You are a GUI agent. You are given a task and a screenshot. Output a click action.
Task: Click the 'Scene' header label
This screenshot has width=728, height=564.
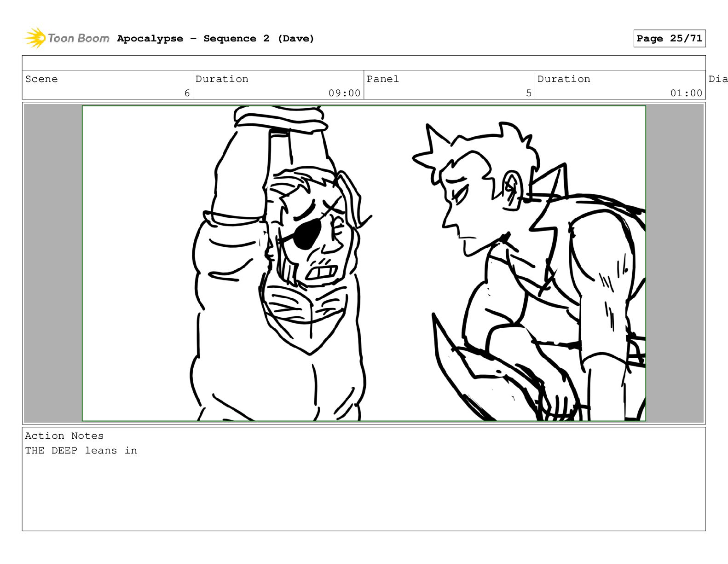coord(41,79)
